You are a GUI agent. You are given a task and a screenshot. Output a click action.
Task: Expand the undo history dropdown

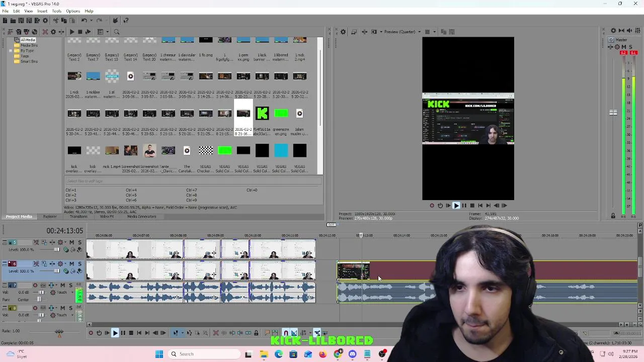[91, 21]
